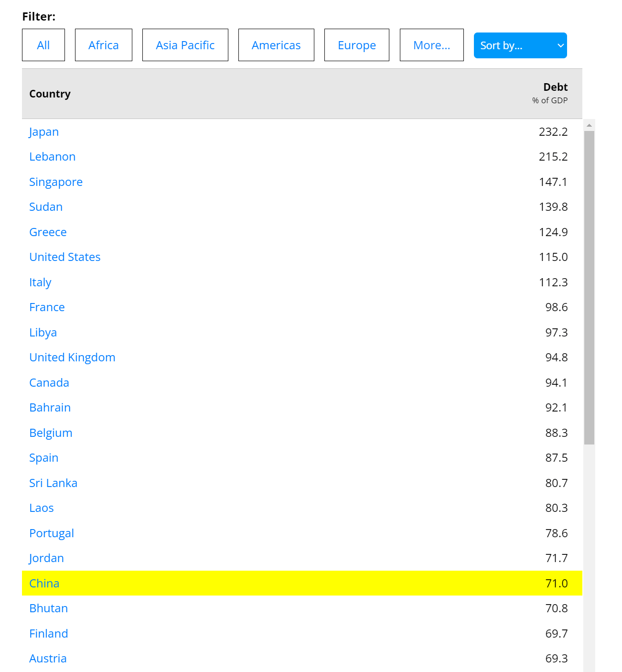Visit the Greece country page

pyautogui.click(x=48, y=232)
